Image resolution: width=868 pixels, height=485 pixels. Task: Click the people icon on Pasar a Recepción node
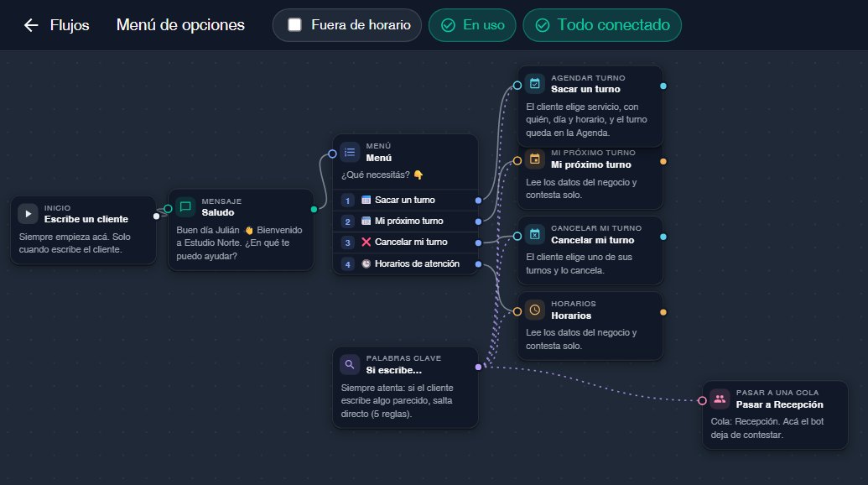pyautogui.click(x=720, y=399)
